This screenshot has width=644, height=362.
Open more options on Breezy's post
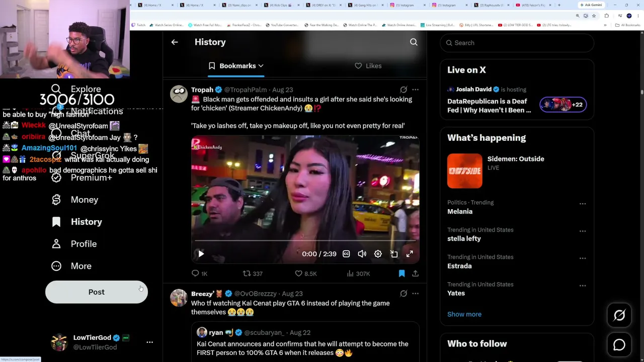point(415,294)
